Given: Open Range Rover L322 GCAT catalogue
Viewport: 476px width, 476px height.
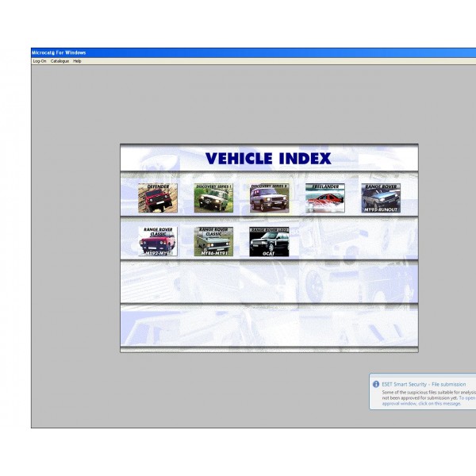Looking at the screenshot, I should (269, 242).
